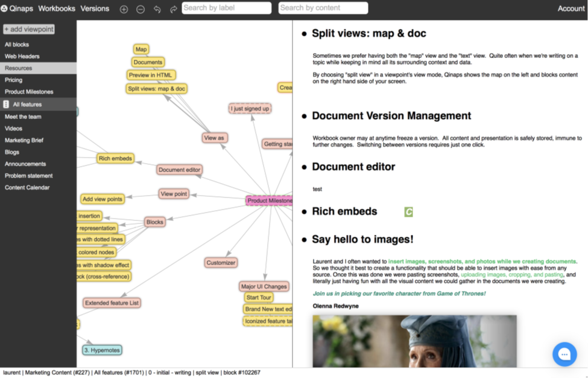Image resolution: width=588 pixels, height=378 pixels.
Task: Click the Rich embeds heading in document
Action: point(344,211)
